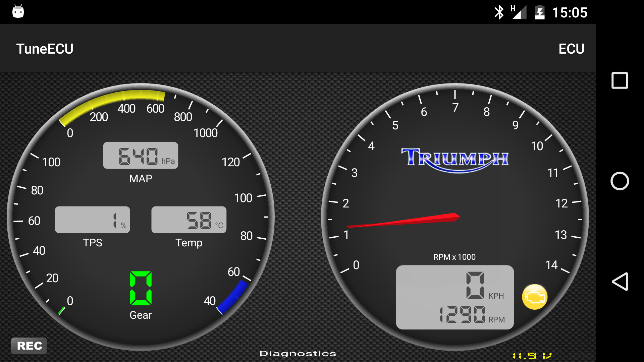This screenshot has height=362, width=644.
Task: Tap the Android debug notification icon
Action: [x=18, y=12]
